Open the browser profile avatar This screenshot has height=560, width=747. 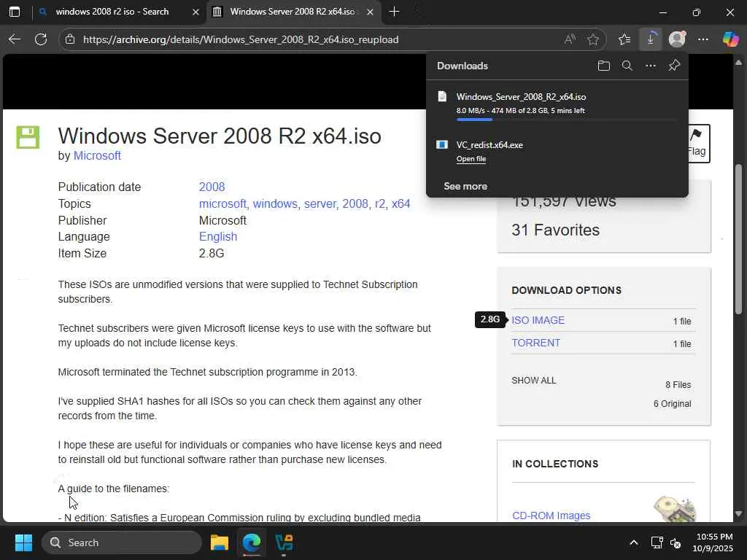pyautogui.click(x=677, y=39)
